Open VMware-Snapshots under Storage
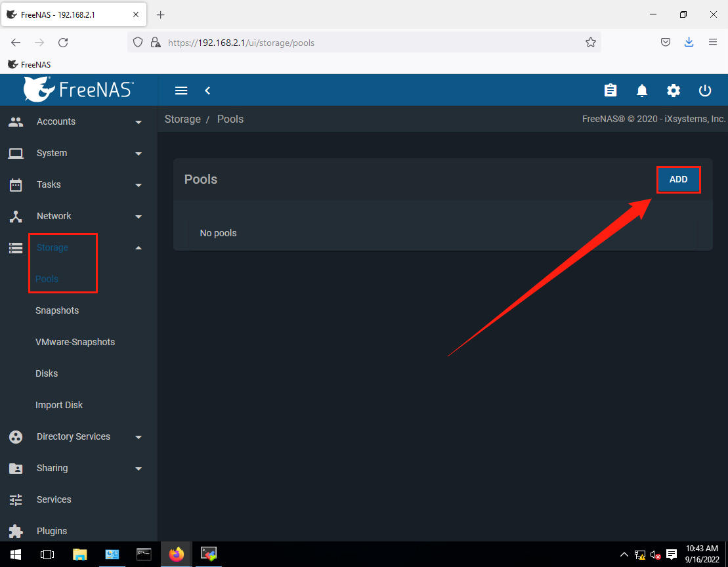The image size is (728, 567). click(75, 342)
